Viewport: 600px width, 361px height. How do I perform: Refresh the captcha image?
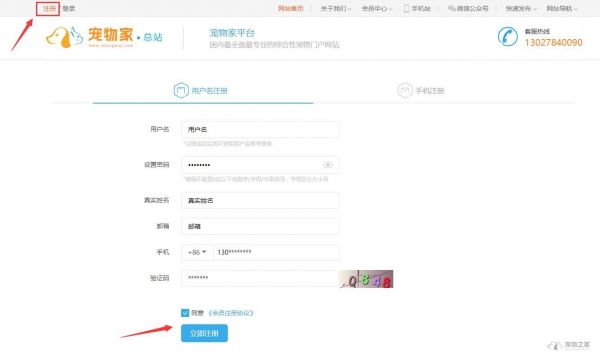(x=366, y=279)
